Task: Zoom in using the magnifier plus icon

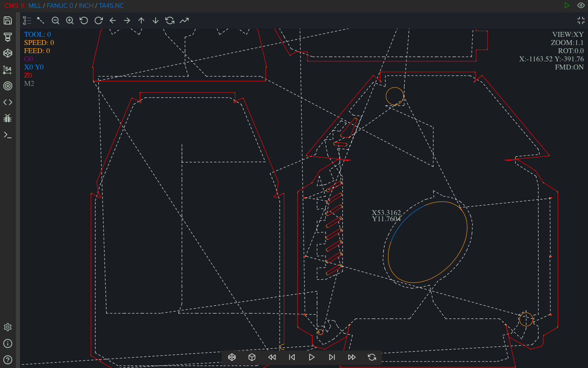Action: pos(70,20)
